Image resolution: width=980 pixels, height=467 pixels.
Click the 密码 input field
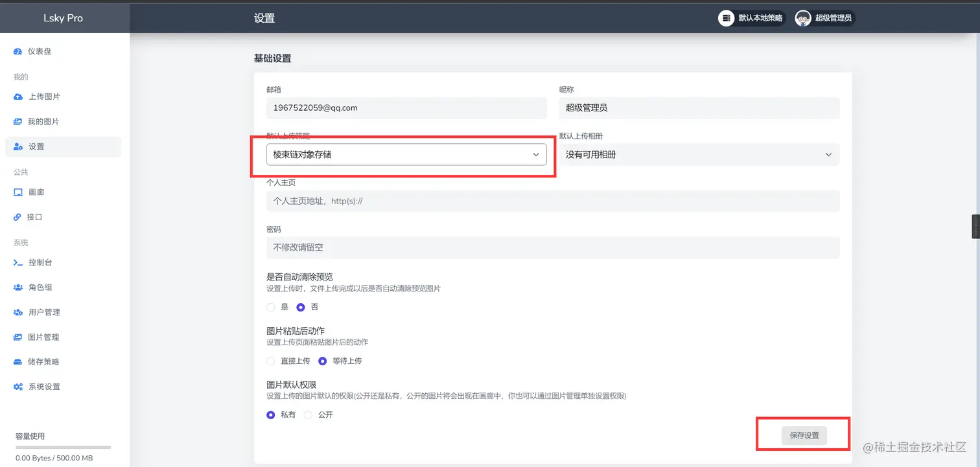[553, 247]
